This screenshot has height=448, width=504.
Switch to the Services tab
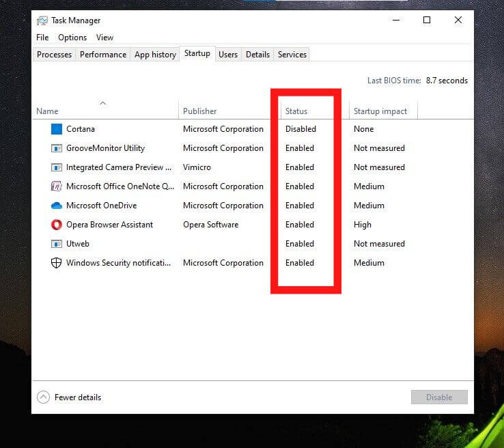pyautogui.click(x=292, y=55)
